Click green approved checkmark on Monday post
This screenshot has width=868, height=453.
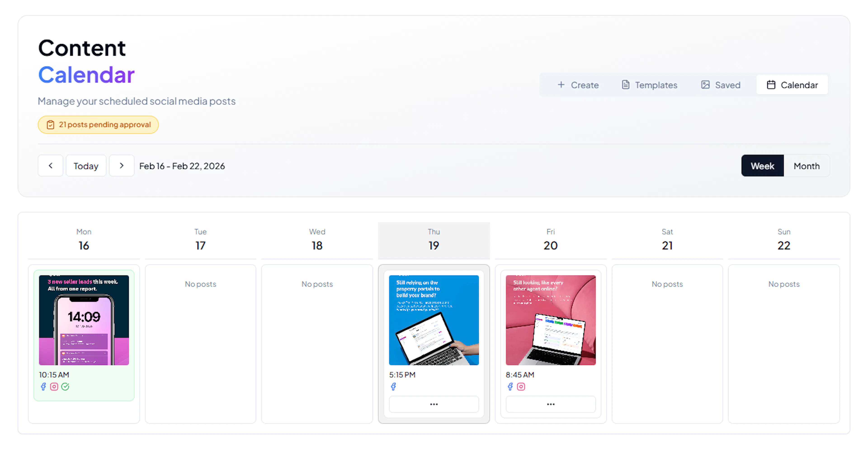pyautogui.click(x=65, y=387)
